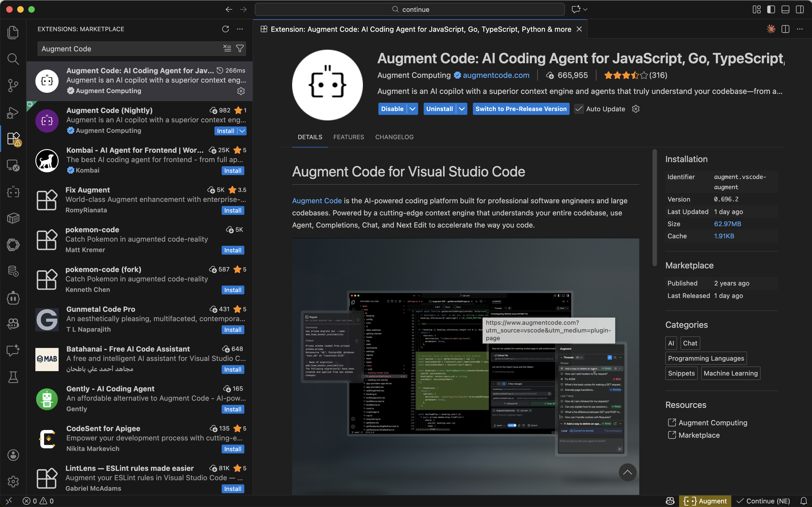The width and height of the screenshot is (812, 507).
Task: Open manage gear for Augment Code extension
Action: click(x=241, y=91)
